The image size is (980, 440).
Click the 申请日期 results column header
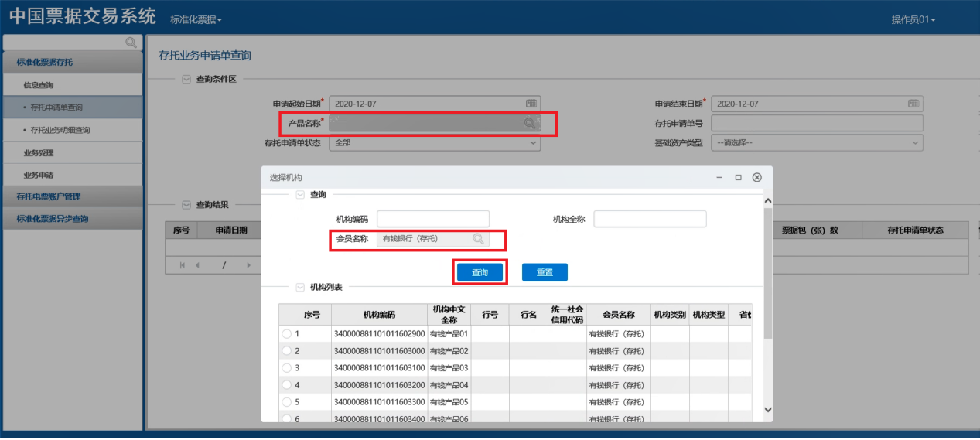(x=231, y=230)
